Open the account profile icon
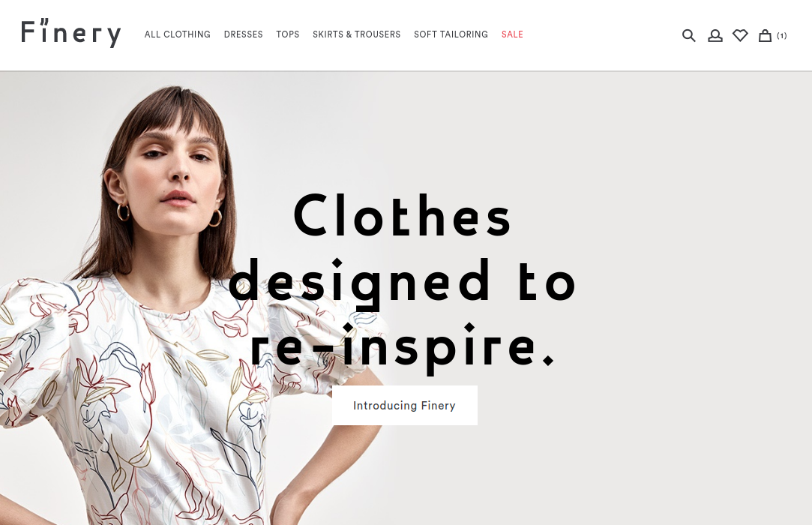The width and height of the screenshot is (812, 525). coord(715,35)
